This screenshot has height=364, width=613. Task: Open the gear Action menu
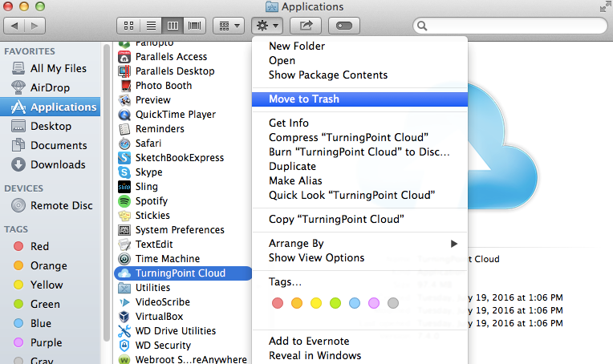[267, 26]
